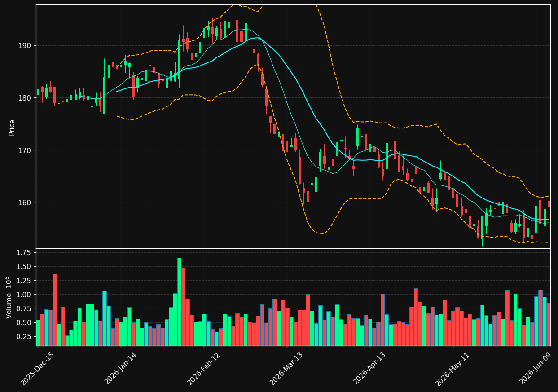
Task: Click the 190 price axis label
Action: coord(25,46)
